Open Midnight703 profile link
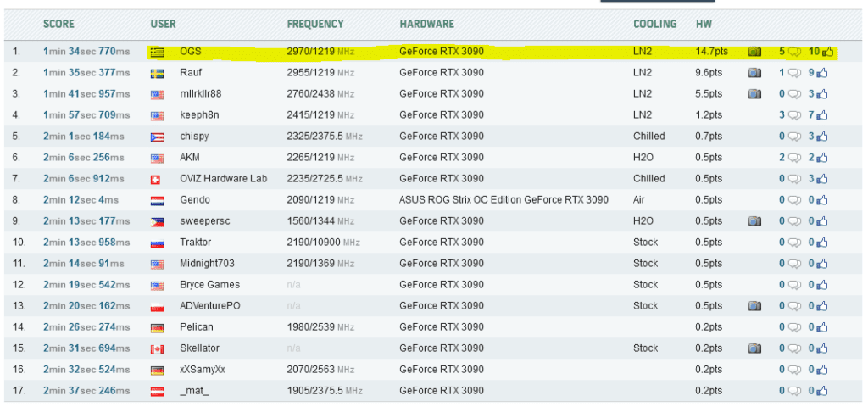This screenshot has height=407, width=868. click(207, 264)
